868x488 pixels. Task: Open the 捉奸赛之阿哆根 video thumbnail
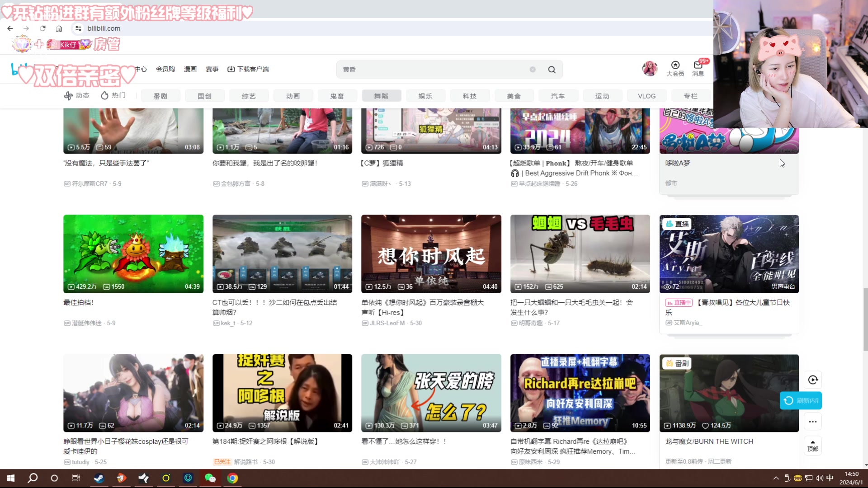coord(282,393)
